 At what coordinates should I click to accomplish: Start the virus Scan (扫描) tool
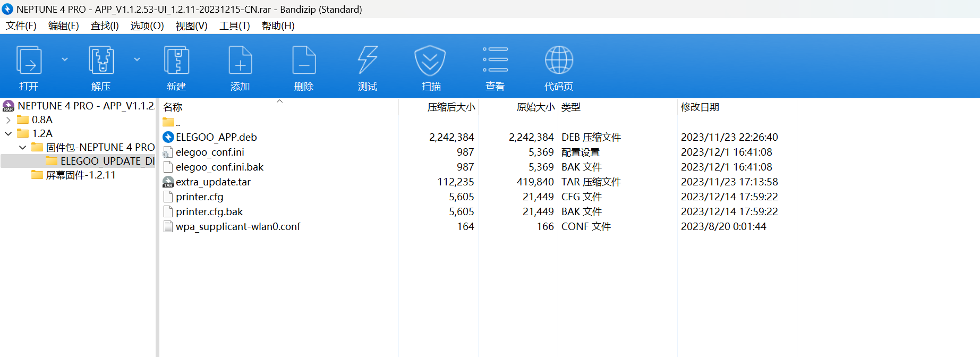(430, 60)
